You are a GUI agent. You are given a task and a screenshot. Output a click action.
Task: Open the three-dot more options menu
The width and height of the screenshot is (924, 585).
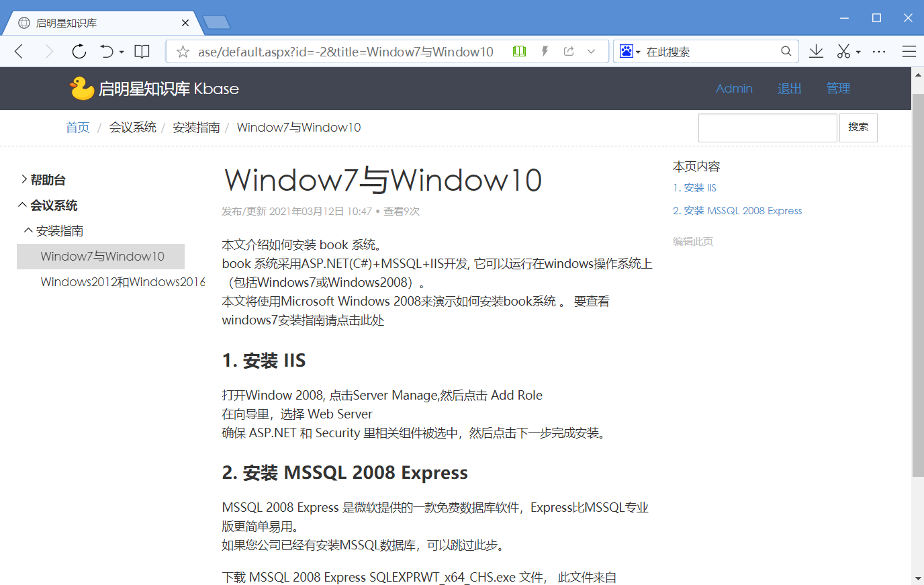click(x=879, y=52)
